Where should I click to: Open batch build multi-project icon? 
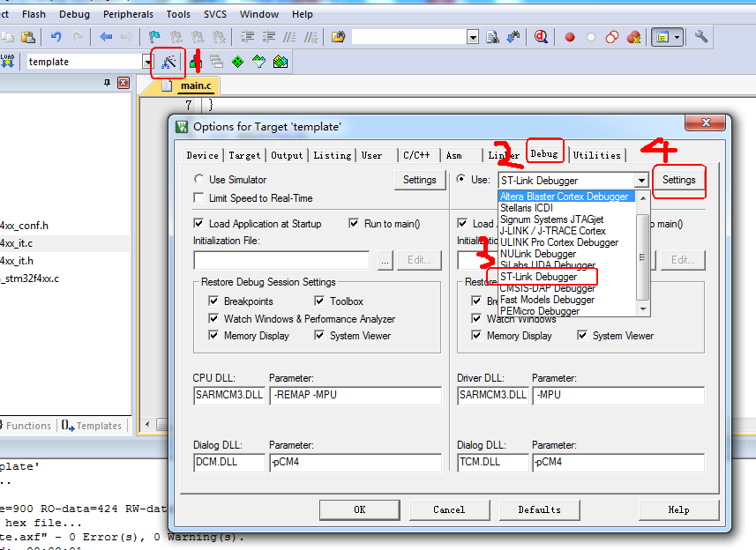pos(216,62)
